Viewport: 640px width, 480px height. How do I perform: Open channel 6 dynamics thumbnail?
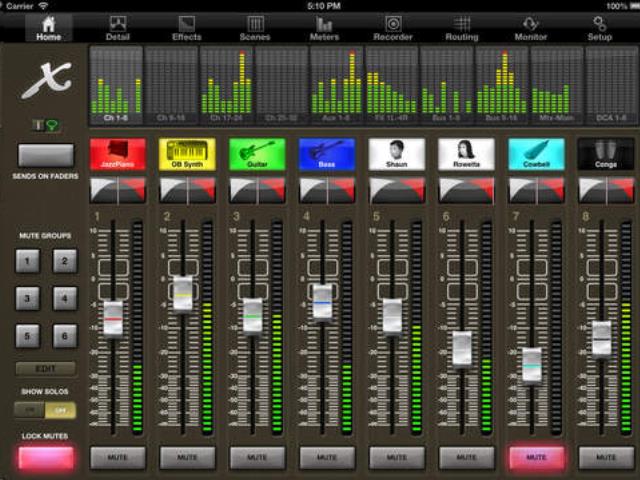point(466,190)
